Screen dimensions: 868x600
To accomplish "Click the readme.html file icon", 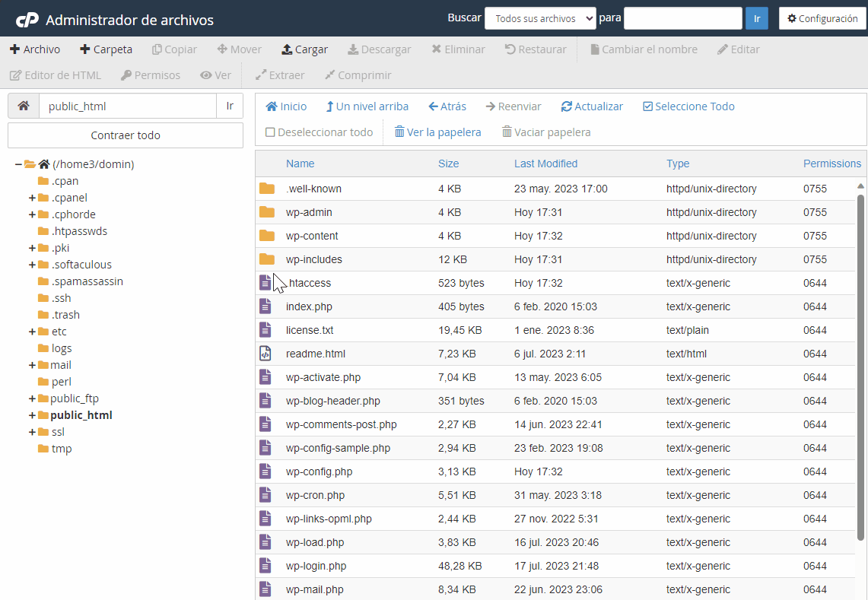I will pyautogui.click(x=265, y=353).
